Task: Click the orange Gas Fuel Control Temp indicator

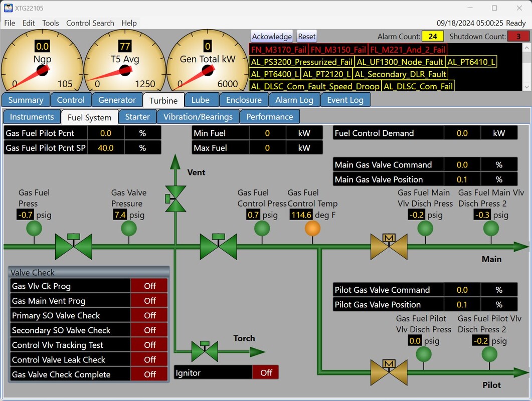Action: tap(312, 228)
